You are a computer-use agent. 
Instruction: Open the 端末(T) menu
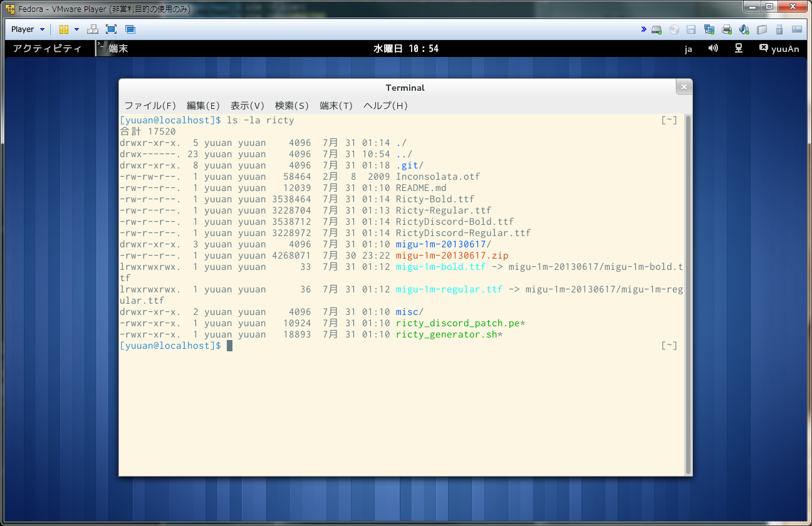[x=336, y=105]
